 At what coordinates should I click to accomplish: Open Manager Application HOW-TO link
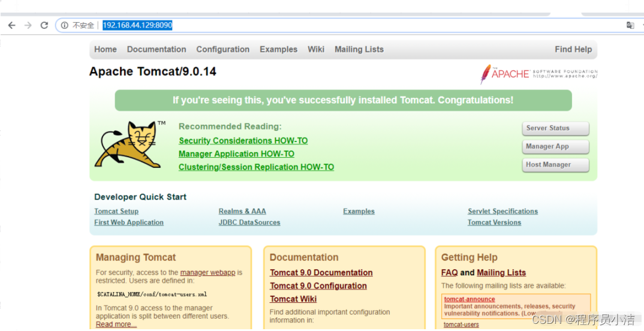point(236,154)
